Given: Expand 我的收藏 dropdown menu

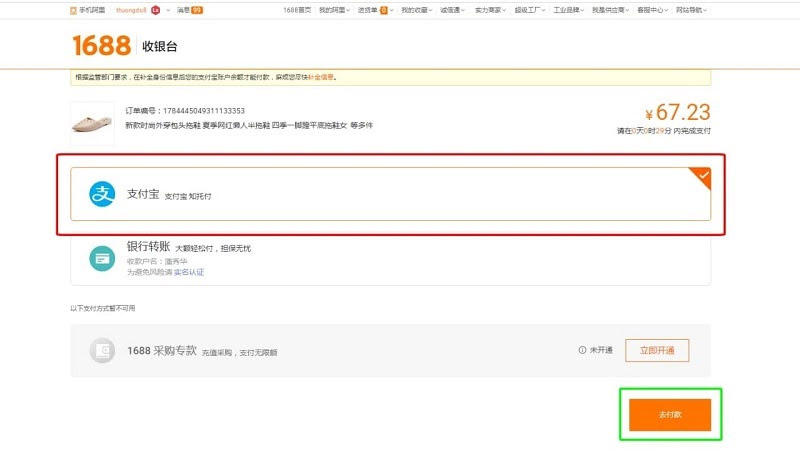Looking at the screenshot, I should [x=416, y=10].
